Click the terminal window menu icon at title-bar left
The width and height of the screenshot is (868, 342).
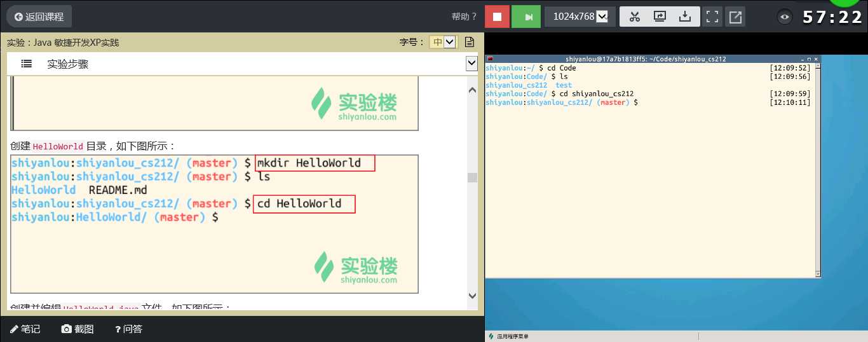pos(489,59)
